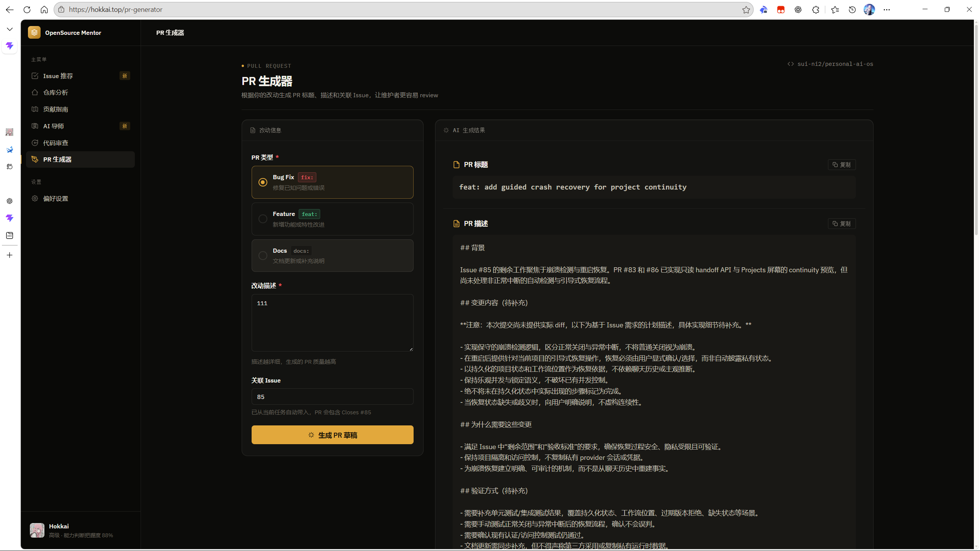Switch to the calendar-icon tab
The height and width of the screenshot is (551, 980).
pyautogui.click(x=10, y=235)
